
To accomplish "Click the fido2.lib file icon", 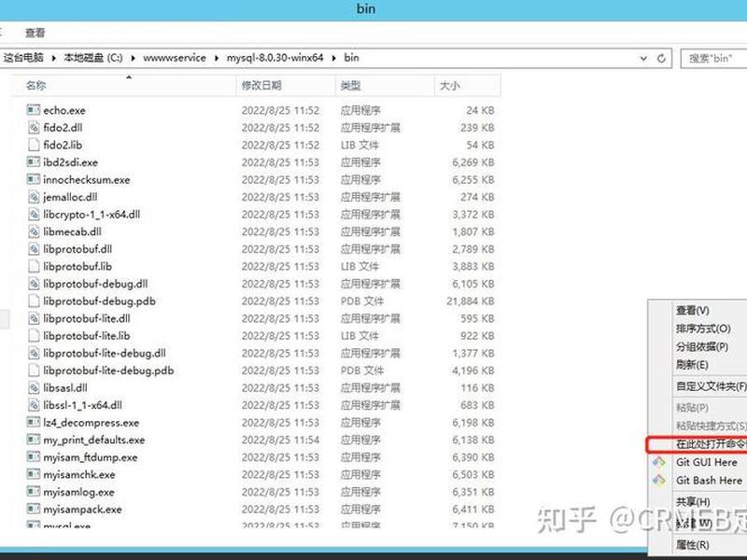I will (34, 145).
